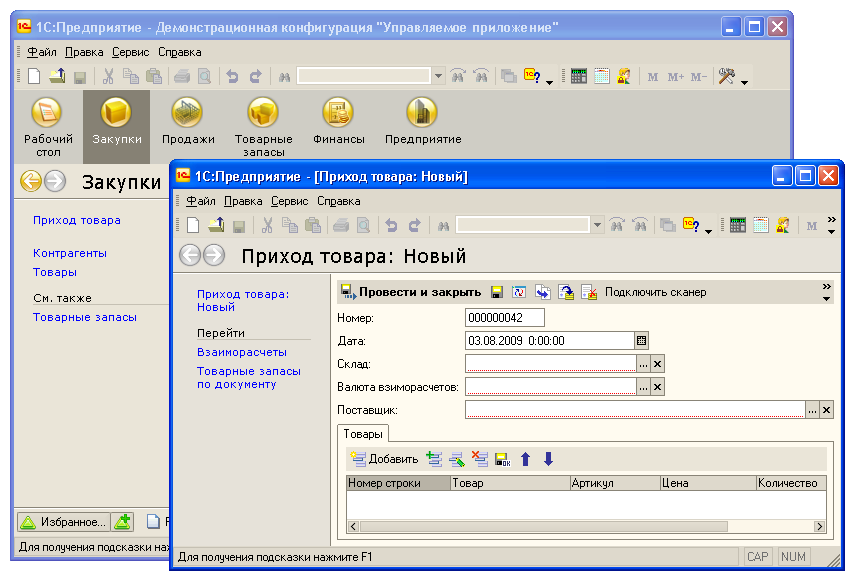
Task: Click the mark-for-deletion icon before Подключить сканер
Action: click(x=589, y=292)
